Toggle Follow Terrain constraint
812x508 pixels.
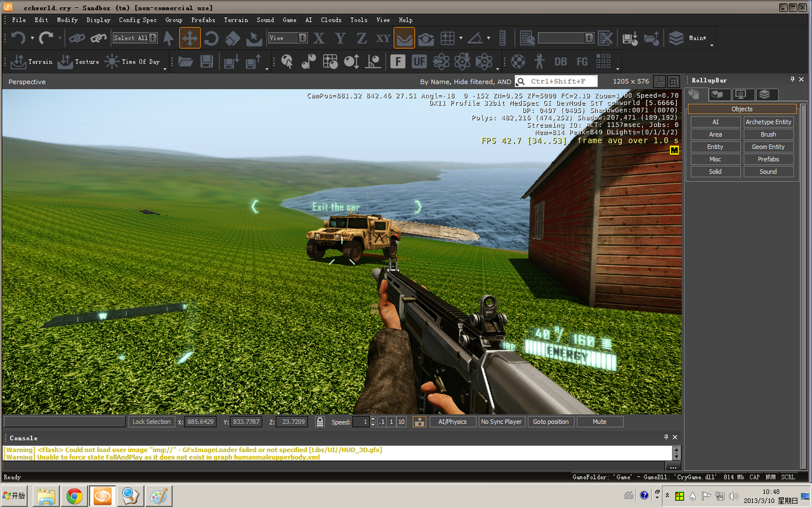[404, 38]
